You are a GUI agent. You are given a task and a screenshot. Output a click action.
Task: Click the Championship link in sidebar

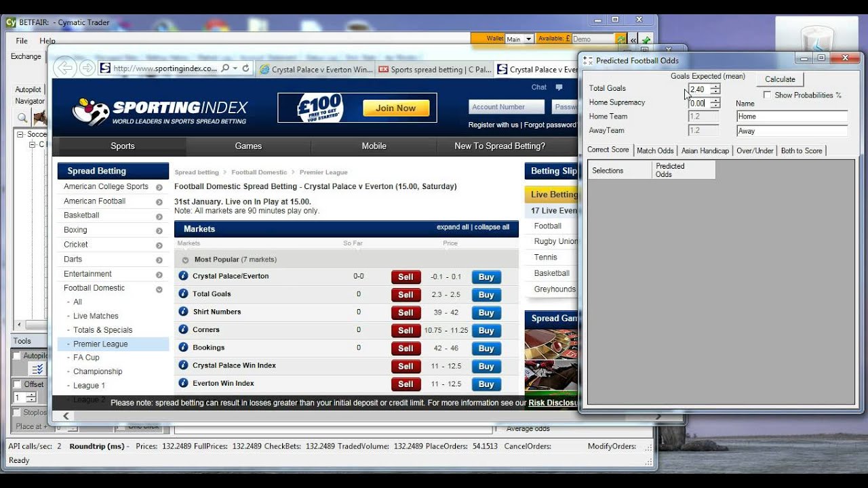click(98, 371)
